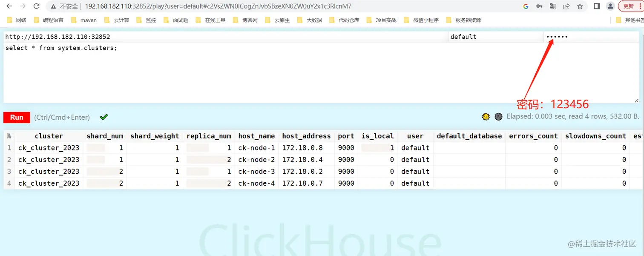This screenshot has height=256, width=644.
Task: Go back with the browser back arrow
Action: click(x=9, y=6)
